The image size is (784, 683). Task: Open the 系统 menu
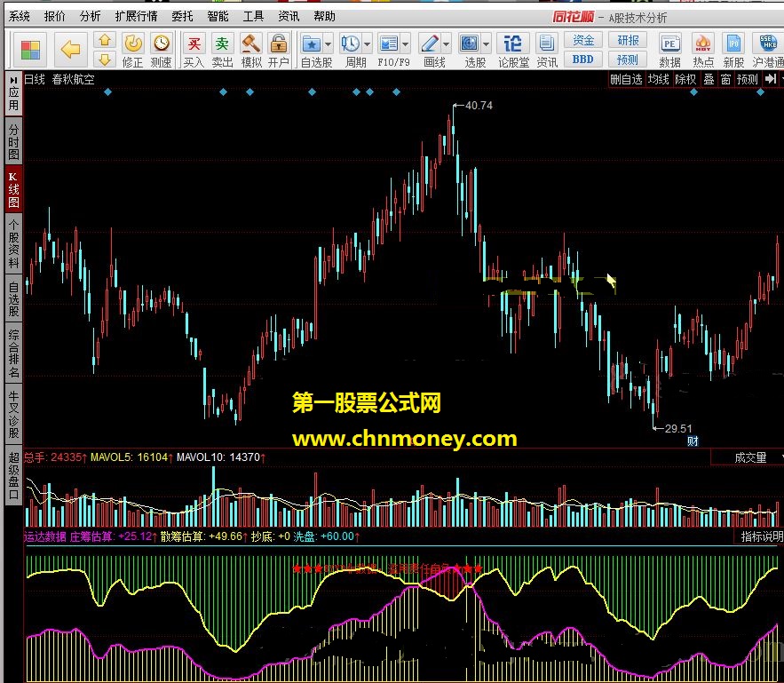point(20,17)
